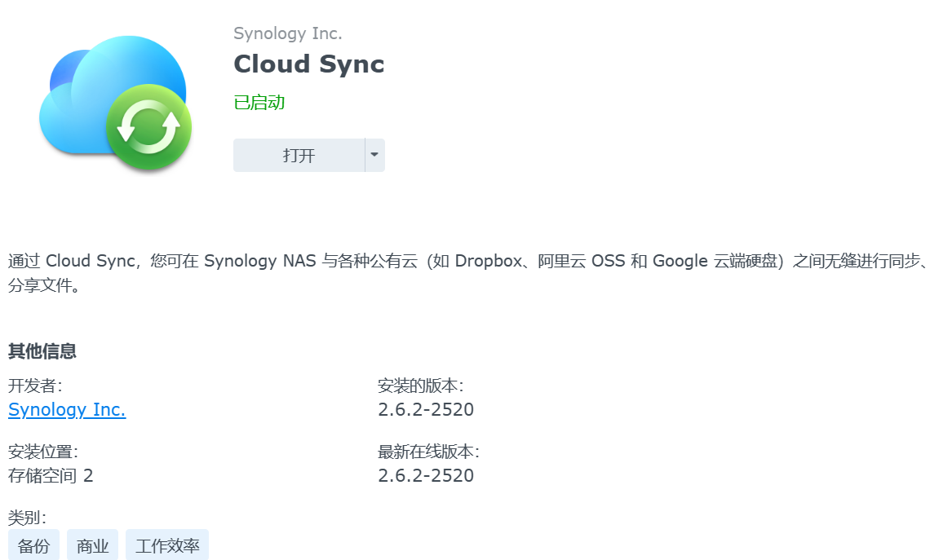Select the 工作效率 category tag
This screenshot has height=560, width=930.
pyautogui.click(x=167, y=545)
